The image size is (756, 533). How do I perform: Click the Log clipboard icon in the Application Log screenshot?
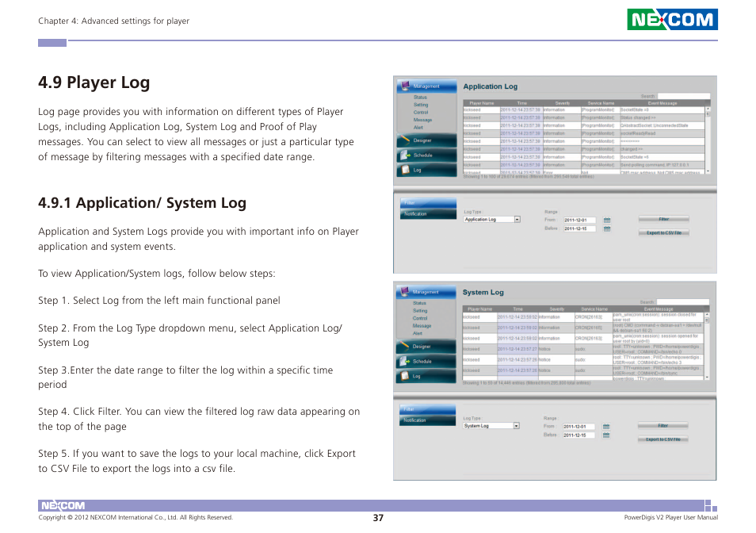pos(405,170)
